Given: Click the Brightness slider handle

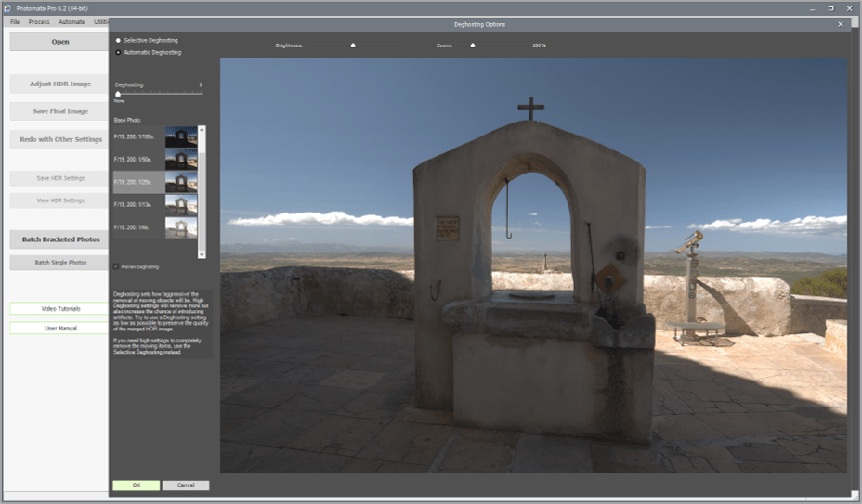Looking at the screenshot, I should pyautogui.click(x=353, y=45).
